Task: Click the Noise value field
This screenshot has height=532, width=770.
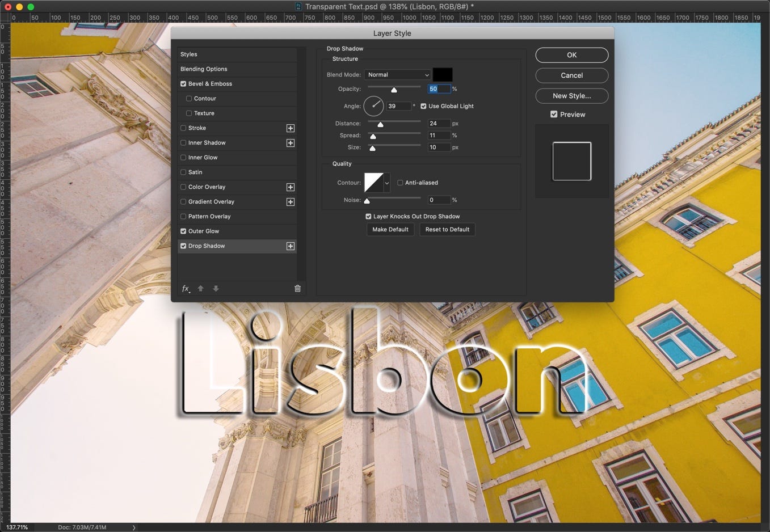Action: tap(439, 200)
